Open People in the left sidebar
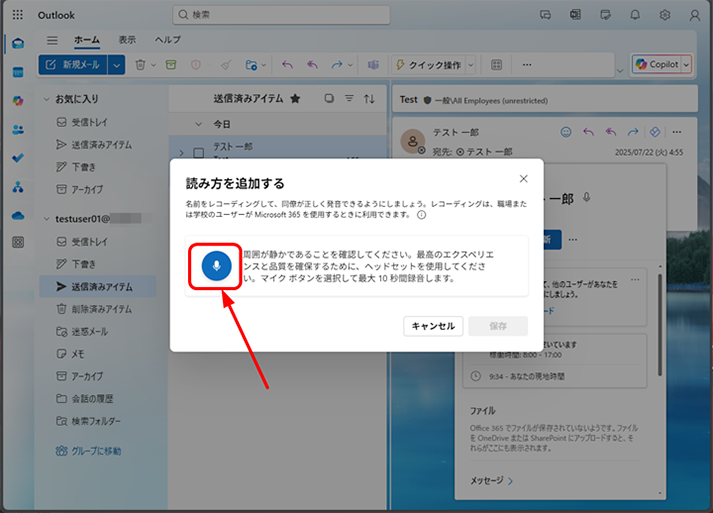The height and width of the screenshot is (513, 713). coord(18,130)
